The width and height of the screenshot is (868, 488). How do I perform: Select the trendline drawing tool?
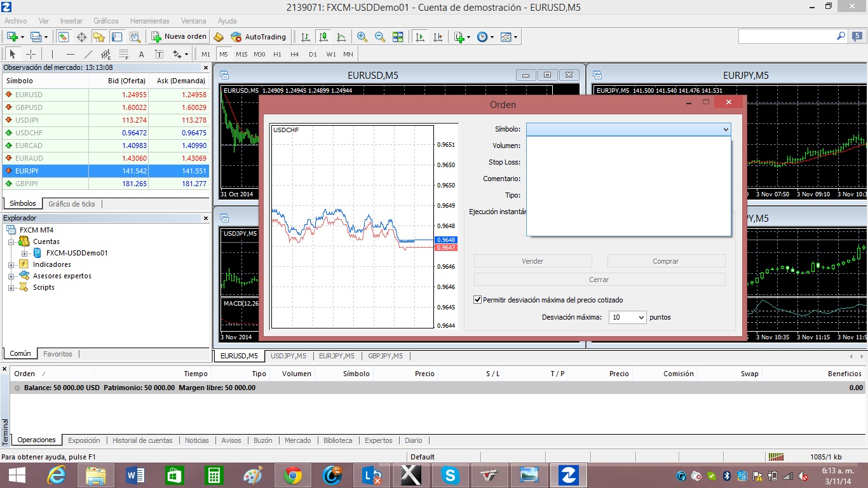tap(88, 54)
